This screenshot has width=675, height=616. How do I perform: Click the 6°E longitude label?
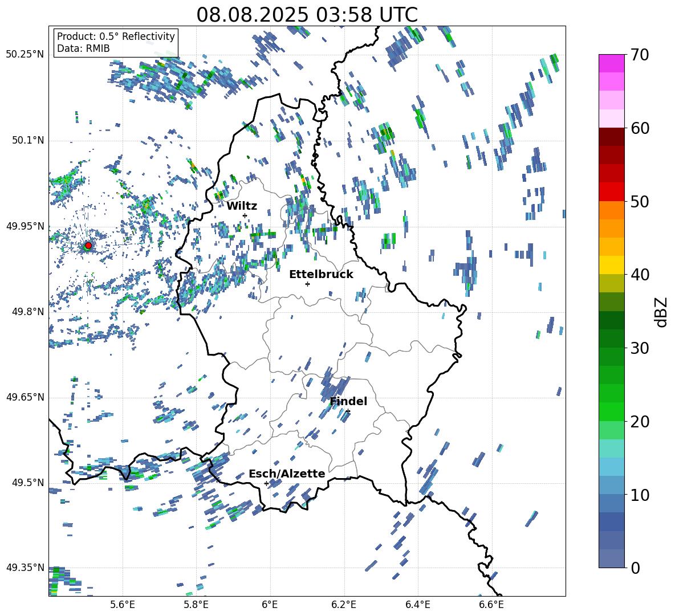point(270,605)
